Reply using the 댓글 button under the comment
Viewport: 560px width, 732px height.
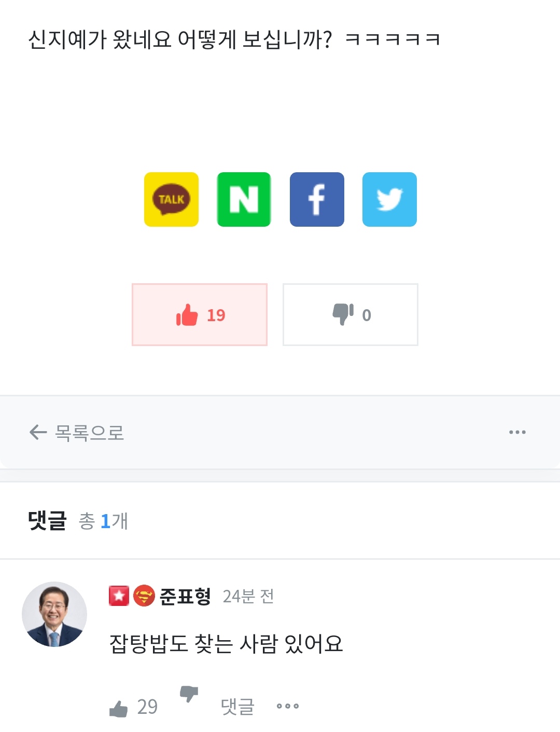[x=237, y=707]
